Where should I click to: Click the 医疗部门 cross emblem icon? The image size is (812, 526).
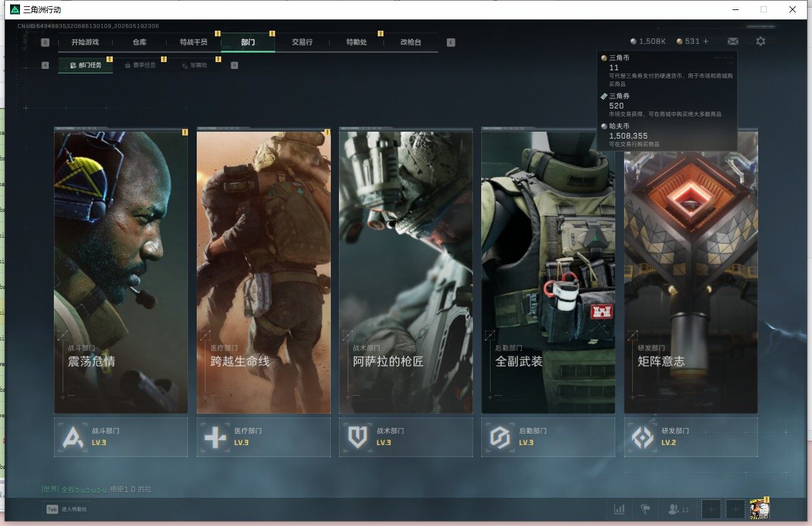coord(215,437)
